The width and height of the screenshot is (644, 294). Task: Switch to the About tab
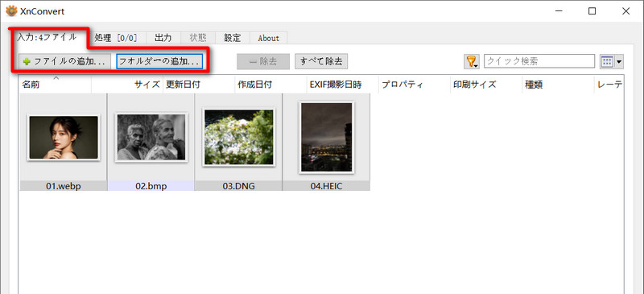[x=269, y=38]
